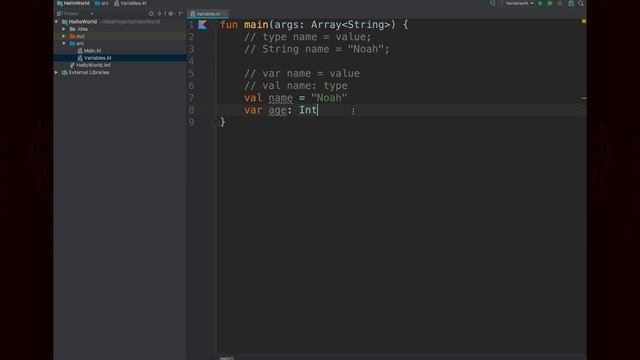Run the program with the green play button
640x360 pixels.
[x=540, y=3]
